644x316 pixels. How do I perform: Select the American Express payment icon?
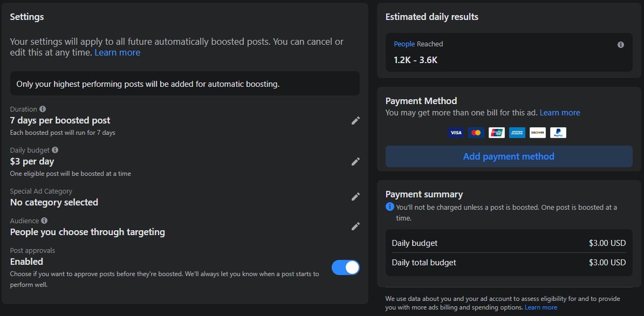(x=517, y=133)
